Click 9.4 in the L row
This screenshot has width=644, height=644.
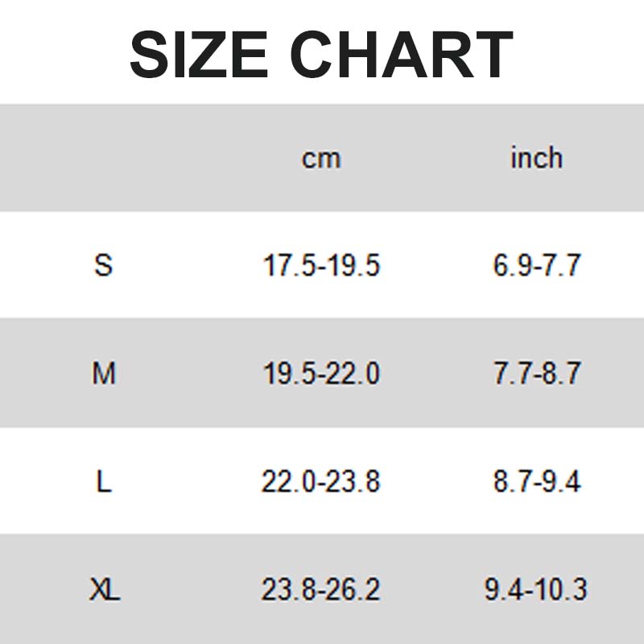coord(562,481)
